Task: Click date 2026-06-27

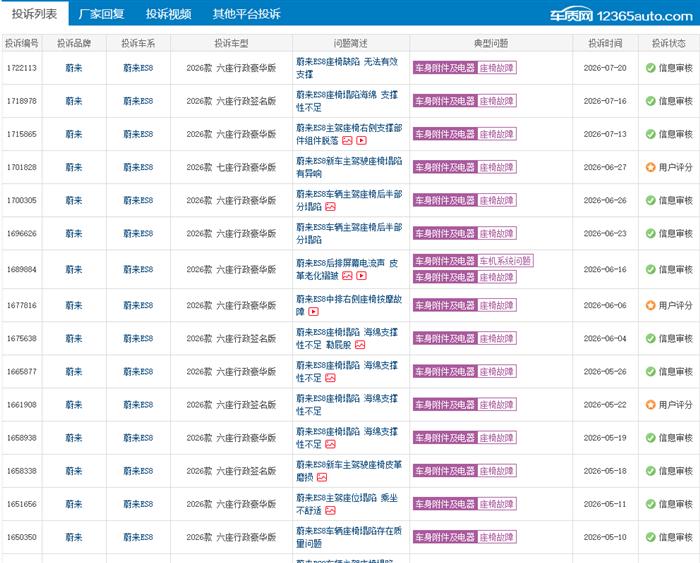Action: click(605, 167)
